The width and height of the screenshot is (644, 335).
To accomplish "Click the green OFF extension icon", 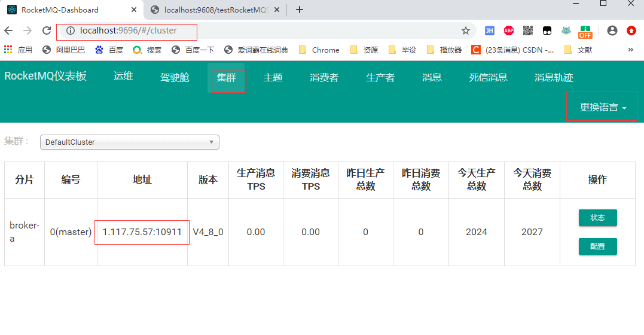I will click(585, 31).
